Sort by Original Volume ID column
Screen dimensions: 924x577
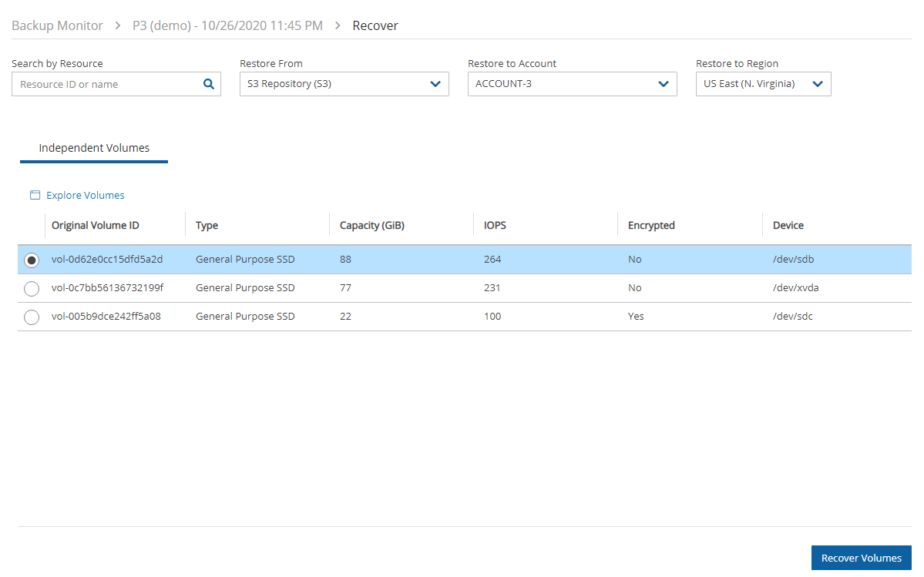click(96, 226)
